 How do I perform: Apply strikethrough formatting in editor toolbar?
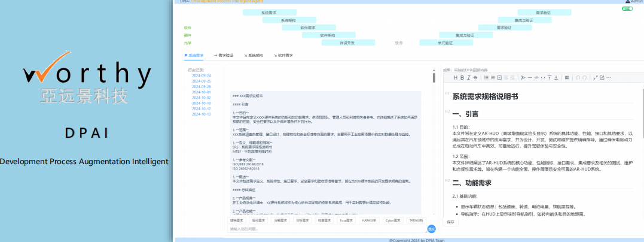(475, 77)
